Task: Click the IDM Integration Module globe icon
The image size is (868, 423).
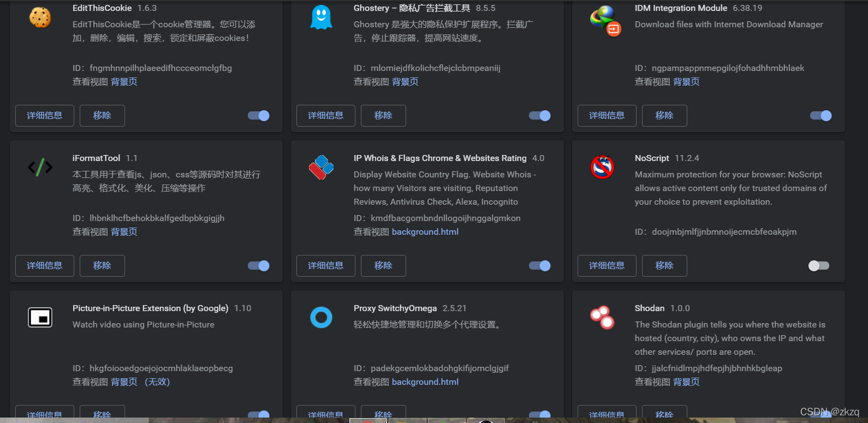Action: [x=605, y=21]
